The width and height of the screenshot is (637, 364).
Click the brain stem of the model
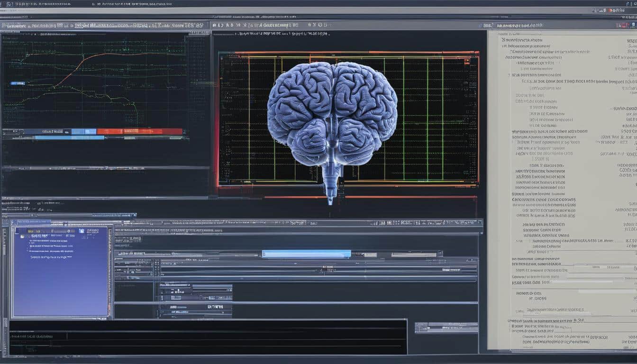(331, 182)
